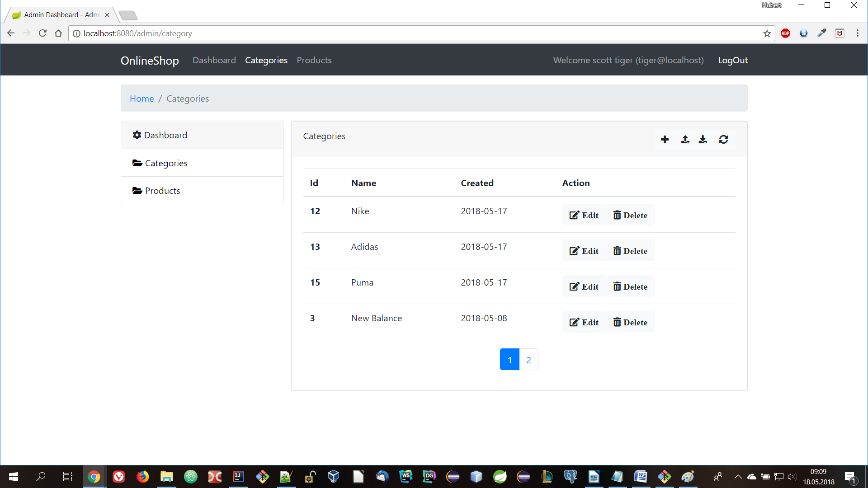Select Products in the left sidebar

point(162,191)
